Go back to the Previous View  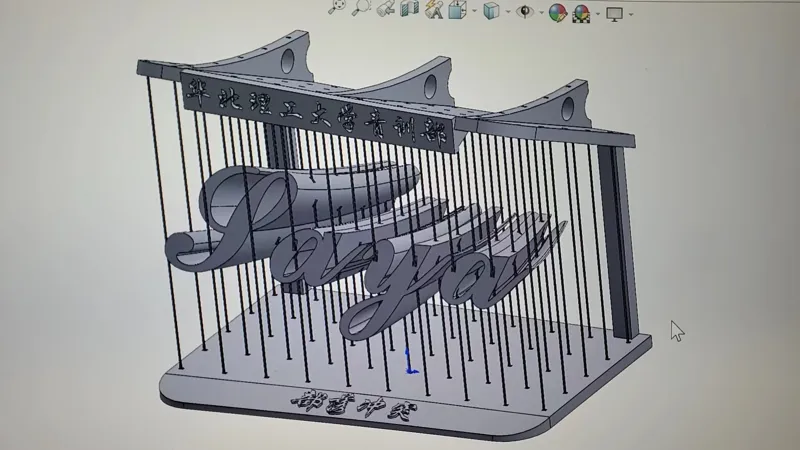(386, 8)
